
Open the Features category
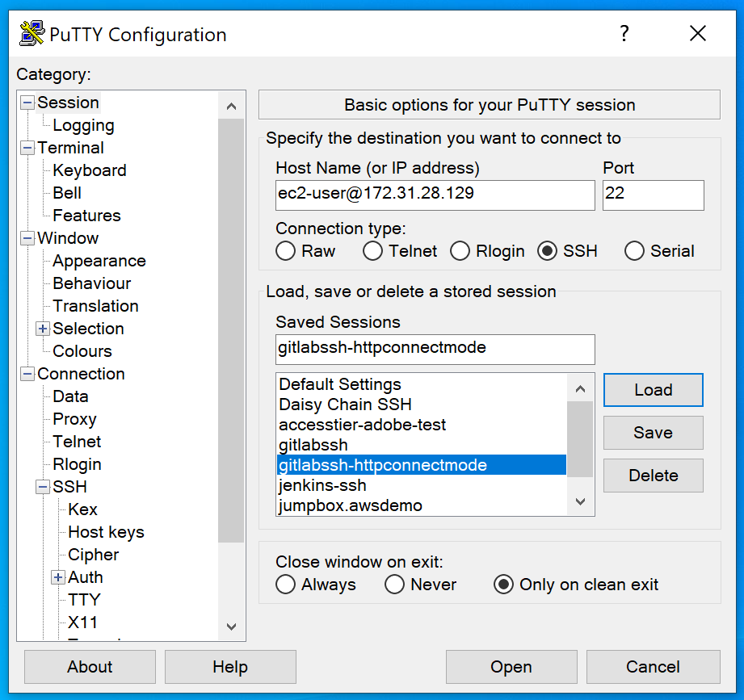coord(86,216)
